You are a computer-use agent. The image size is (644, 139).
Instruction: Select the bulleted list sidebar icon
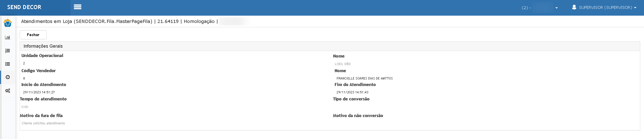(x=8, y=64)
